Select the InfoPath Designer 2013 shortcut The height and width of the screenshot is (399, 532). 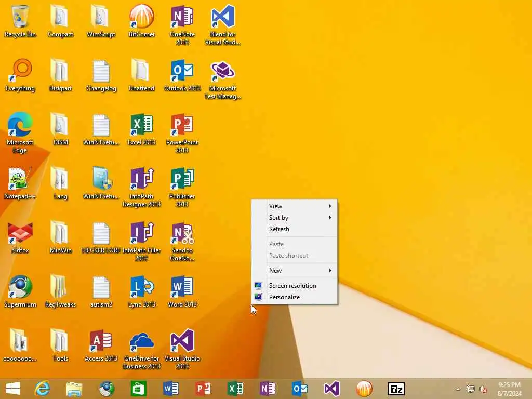[141, 187]
